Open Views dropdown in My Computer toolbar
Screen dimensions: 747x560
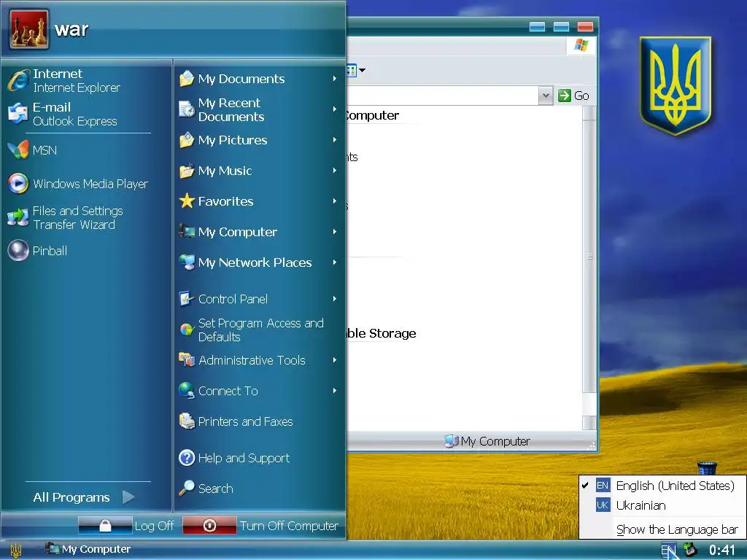[x=362, y=71]
